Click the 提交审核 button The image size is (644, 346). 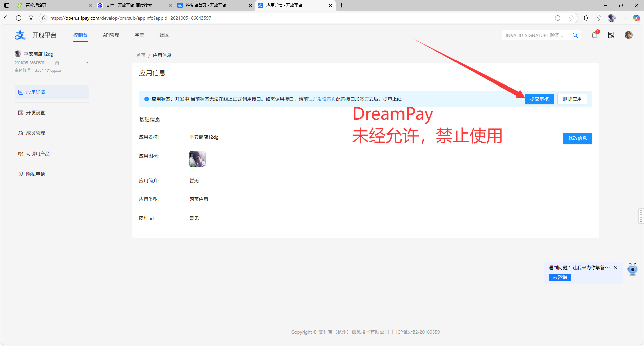(539, 99)
